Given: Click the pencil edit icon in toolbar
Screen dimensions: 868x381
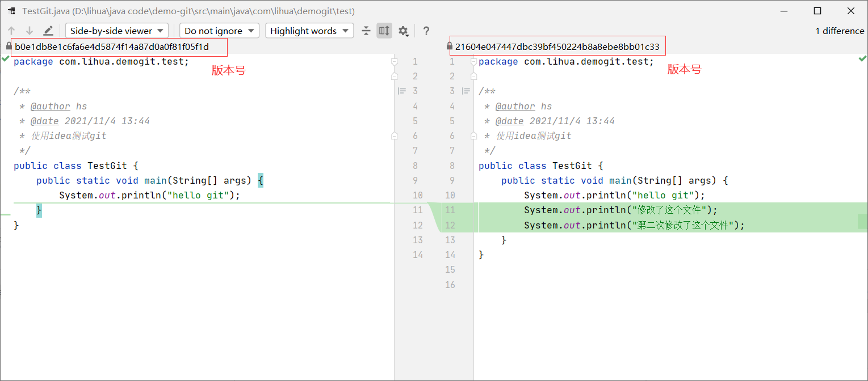Looking at the screenshot, I should (48, 31).
